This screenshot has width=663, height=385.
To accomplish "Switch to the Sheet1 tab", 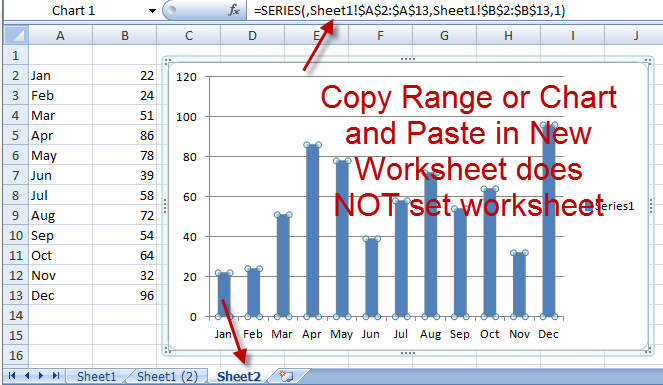I will click(96, 376).
